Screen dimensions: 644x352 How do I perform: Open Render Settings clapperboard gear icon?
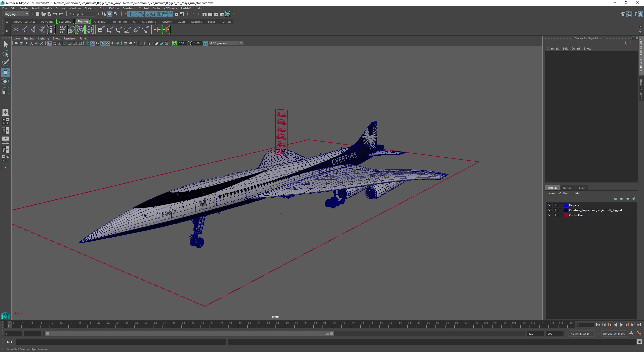[222, 14]
